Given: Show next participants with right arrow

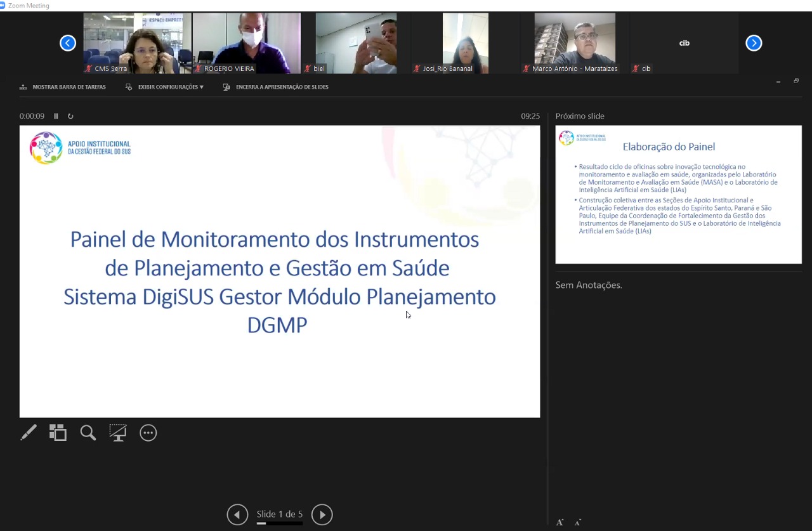Looking at the screenshot, I should pos(754,43).
